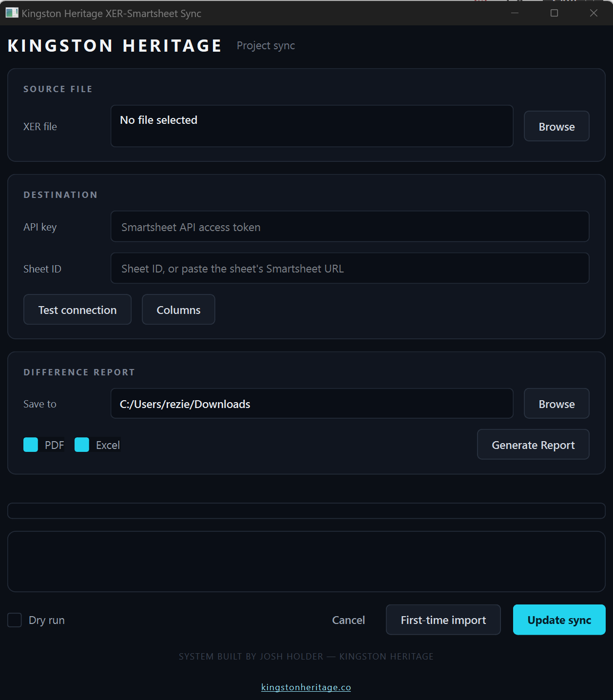Image resolution: width=613 pixels, height=700 pixels.
Task: Click the KINGSTON HERITAGE header title
Action: pos(115,46)
